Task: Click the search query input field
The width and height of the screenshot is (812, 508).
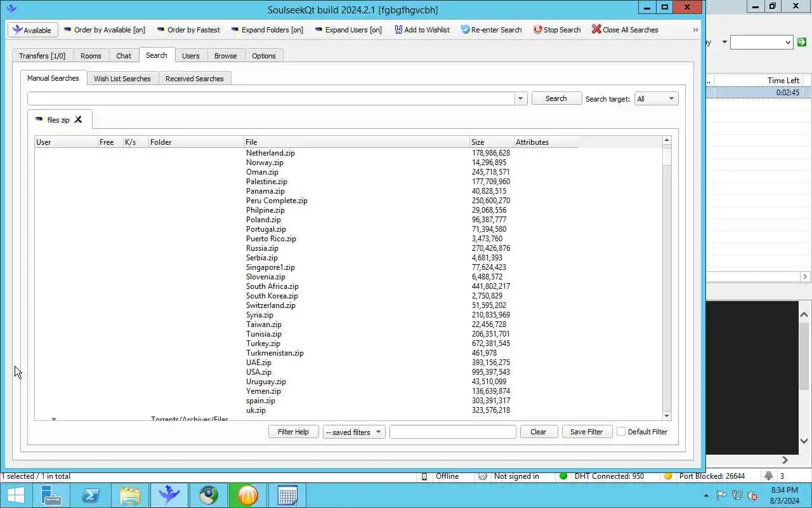Action: pyautogui.click(x=272, y=98)
